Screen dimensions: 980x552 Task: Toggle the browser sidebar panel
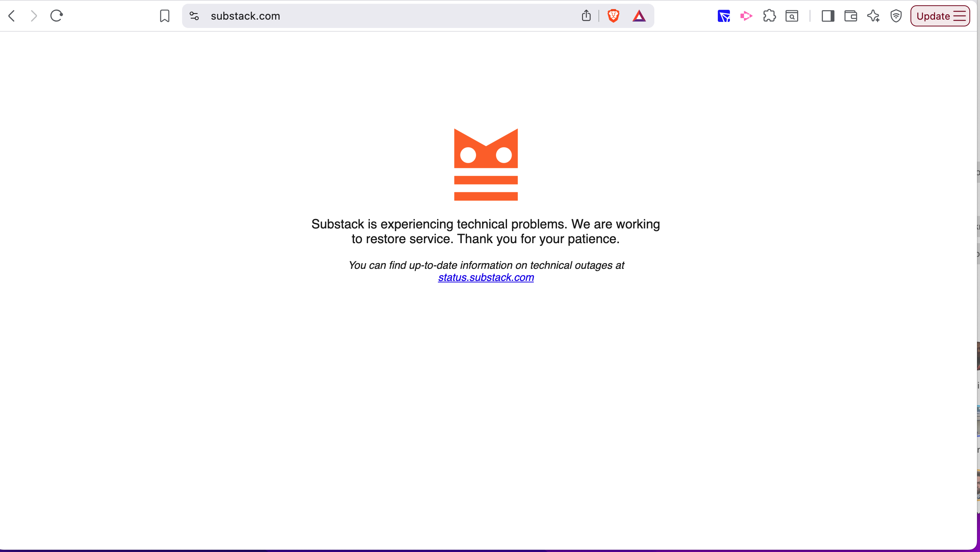pyautogui.click(x=828, y=16)
